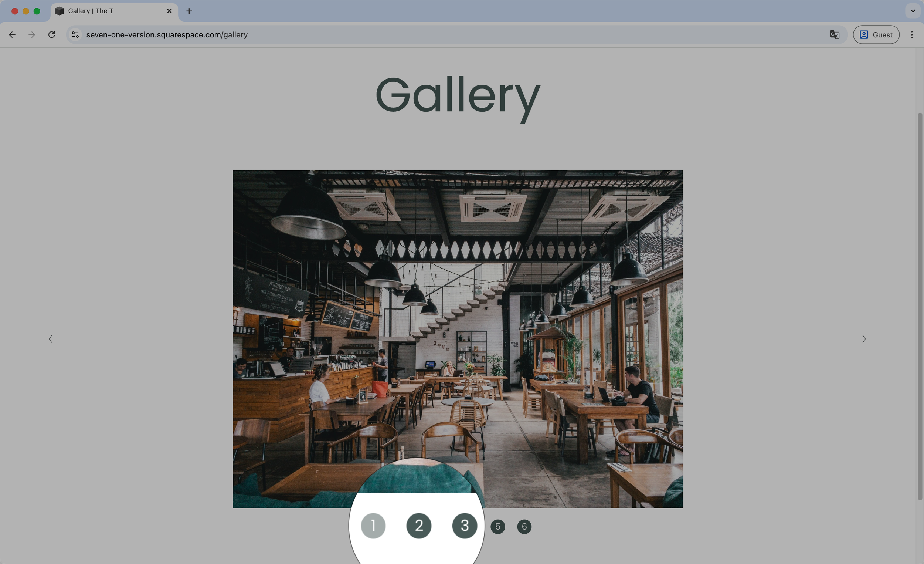Reload the gallery page
The image size is (924, 564).
[x=52, y=34]
